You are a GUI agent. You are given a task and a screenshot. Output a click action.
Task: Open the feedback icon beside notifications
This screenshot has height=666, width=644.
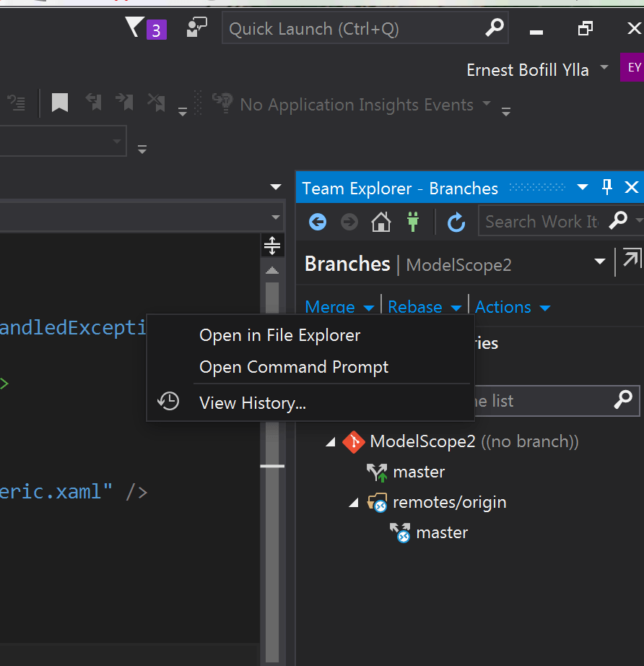pos(196,28)
